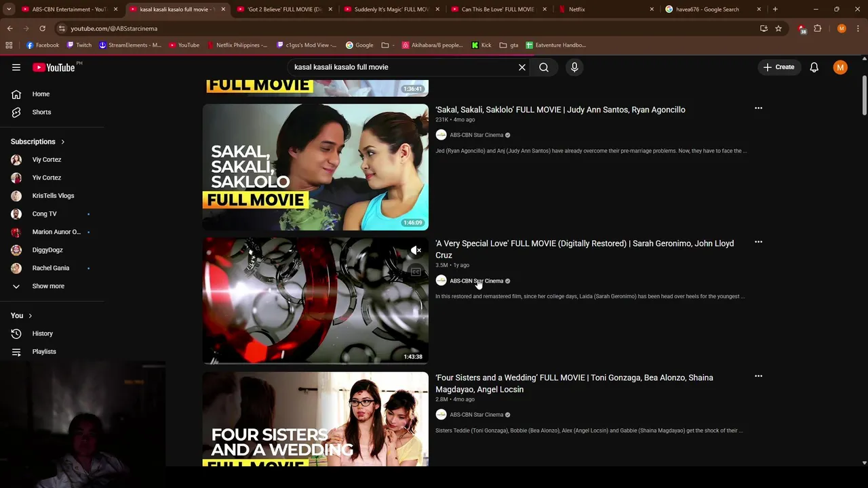Open the browser Extensions puzzle icon
868x488 pixels.
point(818,28)
